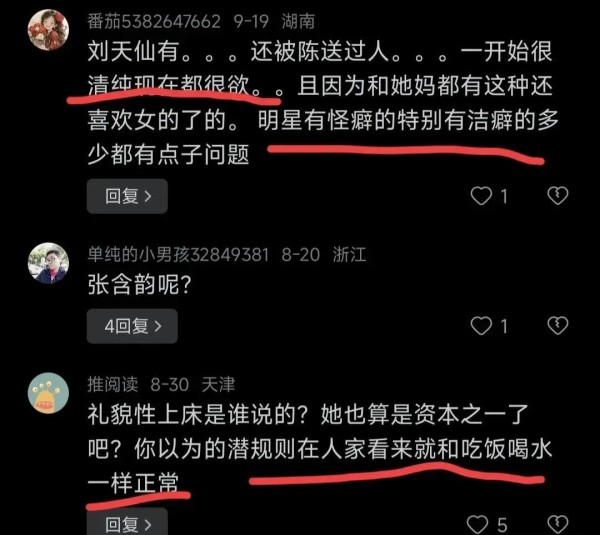Reply to 推阅读's comment via 回复
Screen dimensions: 600x535
127,522
